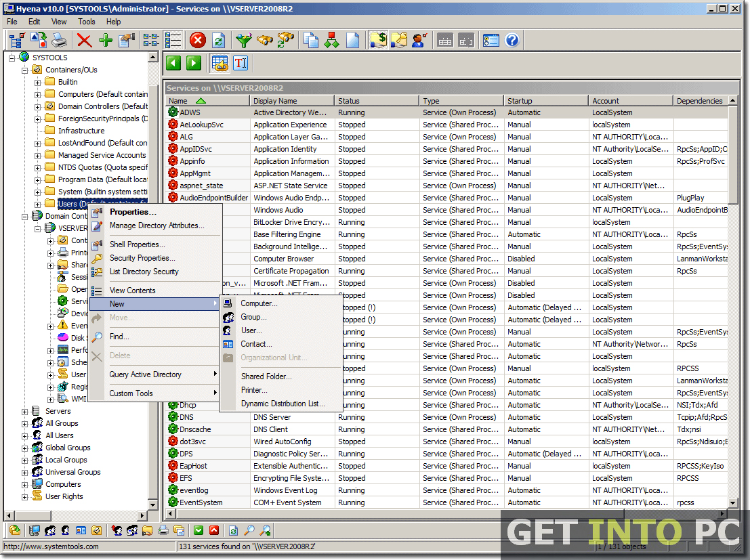Select Universal Groups in the tree
The width and height of the screenshot is (750, 560).
tap(72, 472)
